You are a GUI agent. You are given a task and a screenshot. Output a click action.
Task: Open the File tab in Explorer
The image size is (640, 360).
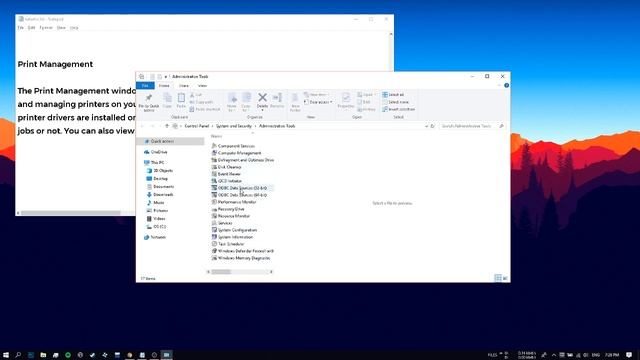pos(145,85)
